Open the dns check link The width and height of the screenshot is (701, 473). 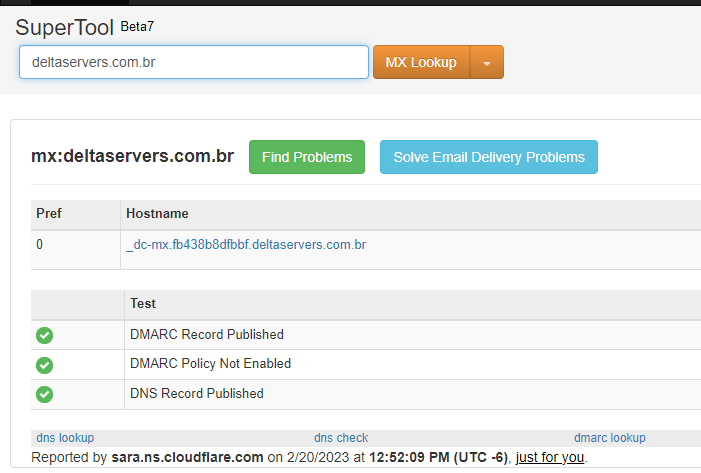tap(341, 438)
